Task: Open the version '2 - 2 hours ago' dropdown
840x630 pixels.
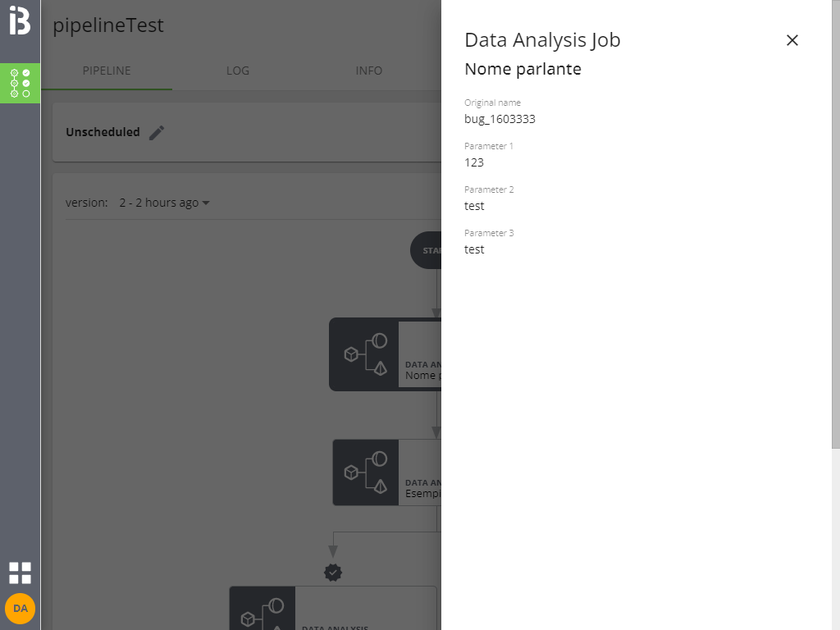Action: (x=164, y=202)
